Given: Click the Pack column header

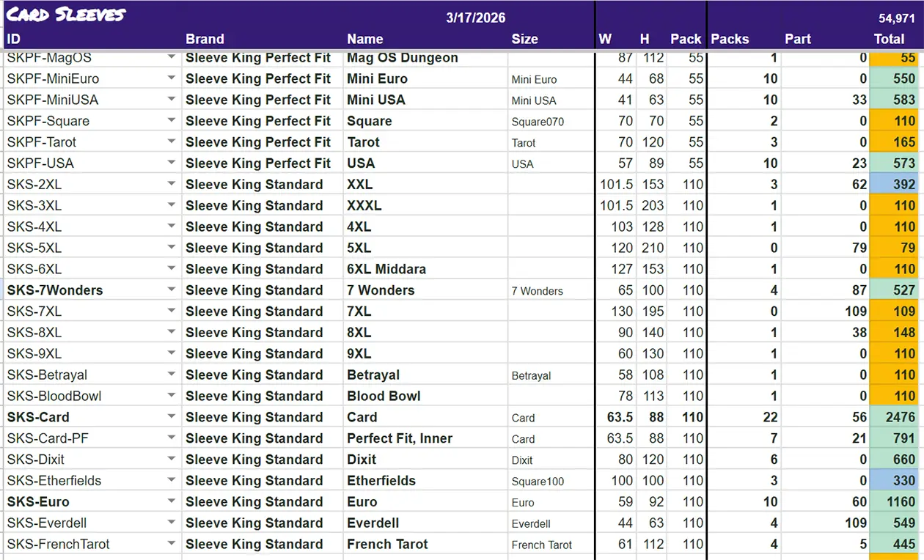Looking at the screenshot, I should tap(686, 39).
